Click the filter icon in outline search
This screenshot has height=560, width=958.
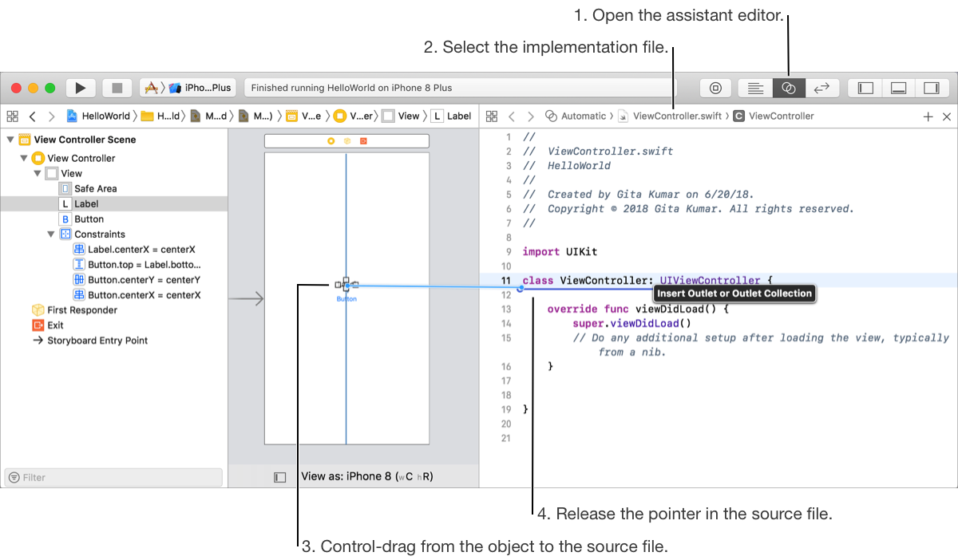click(x=14, y=477)
